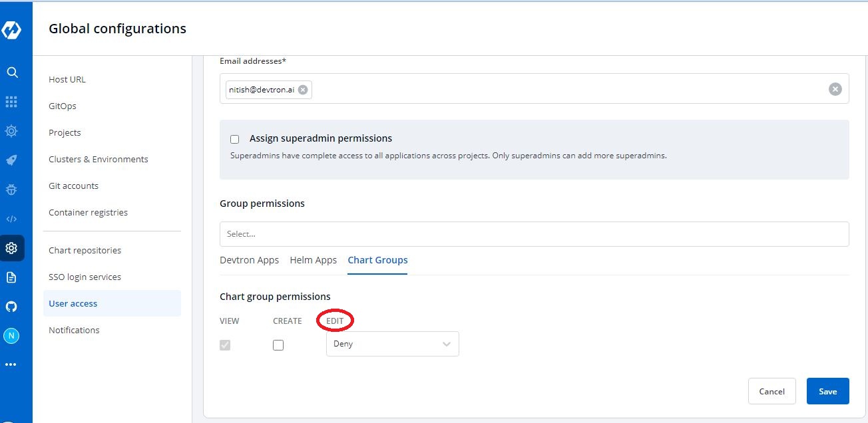Expand the Group permissions select box
The width and height of the screenshot is (868, 423).
click(x=534, y=234)
